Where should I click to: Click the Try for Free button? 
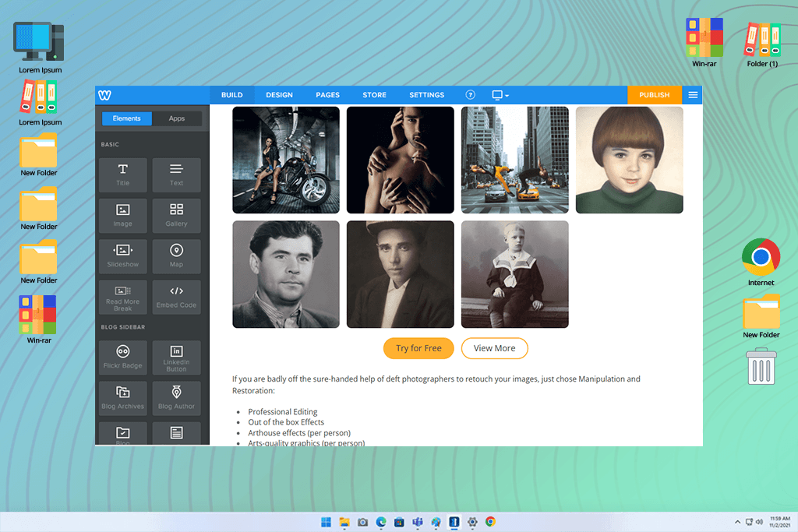tap(418, 348)
